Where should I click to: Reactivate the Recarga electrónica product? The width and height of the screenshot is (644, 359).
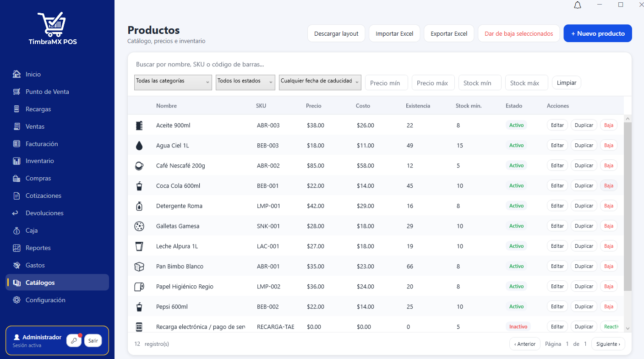pos(610,327)
